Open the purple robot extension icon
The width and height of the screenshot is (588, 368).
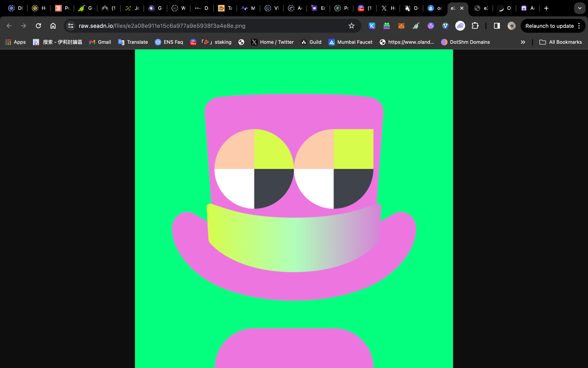click(431, 26)
